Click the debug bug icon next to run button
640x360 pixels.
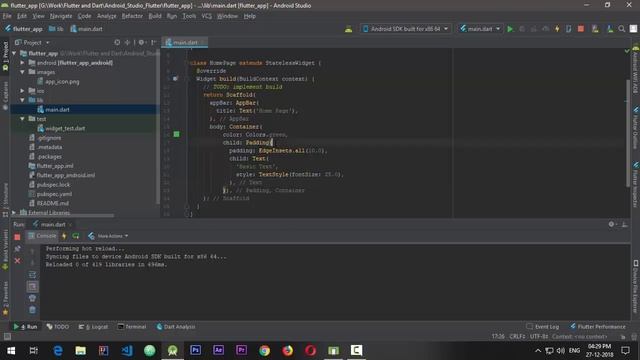click(x=522, y=29)
